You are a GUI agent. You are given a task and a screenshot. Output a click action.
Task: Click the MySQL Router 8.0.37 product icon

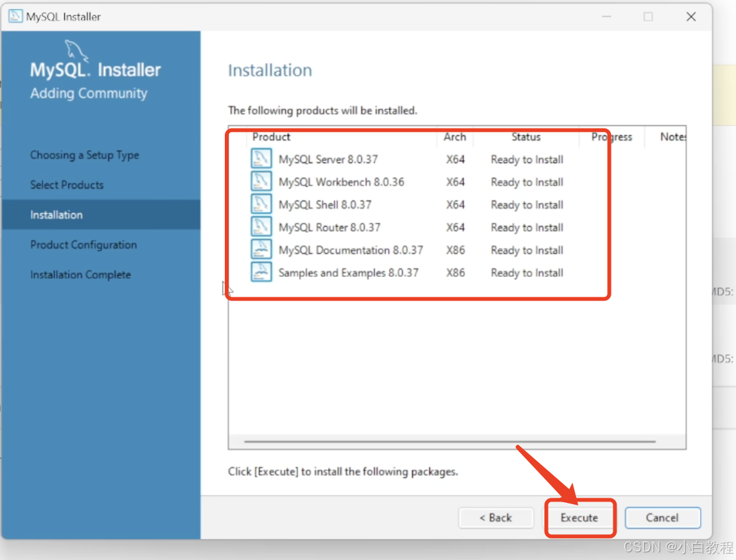[261, 227]
